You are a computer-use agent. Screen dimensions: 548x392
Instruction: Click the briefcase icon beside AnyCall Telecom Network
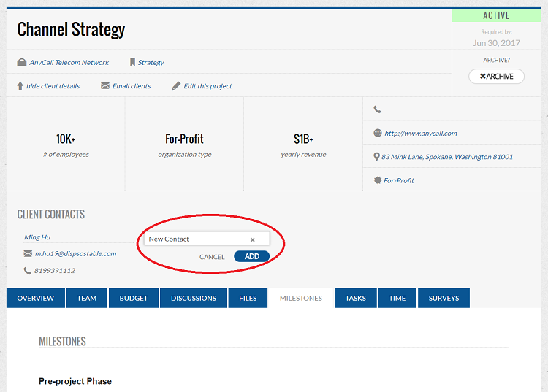coord(22,63)
